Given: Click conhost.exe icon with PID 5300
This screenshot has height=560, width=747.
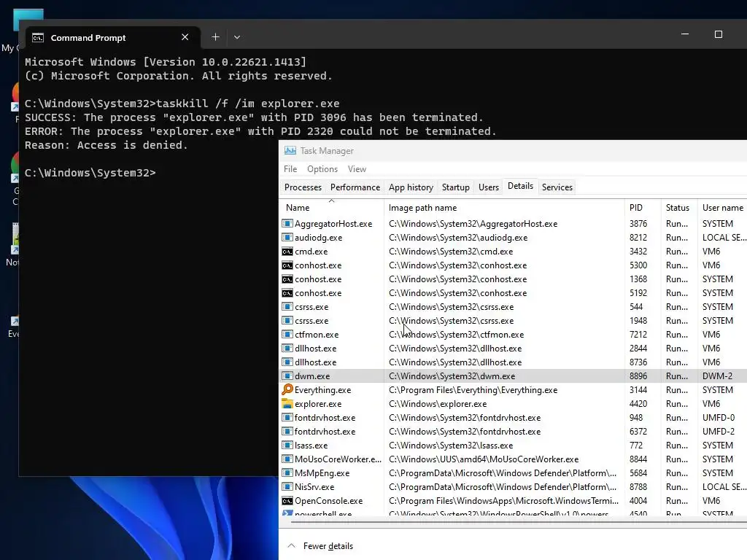Looking at the screenshot, I should (287, 265).
